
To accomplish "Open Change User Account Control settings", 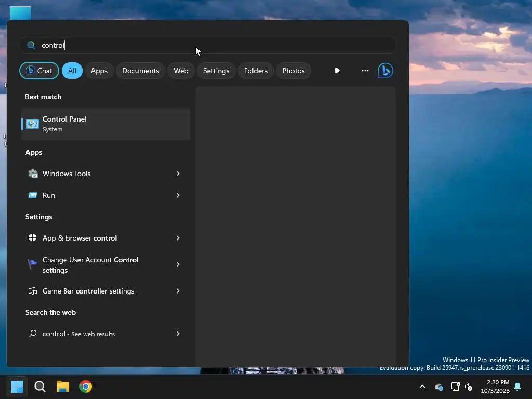I will pos(105,264).
